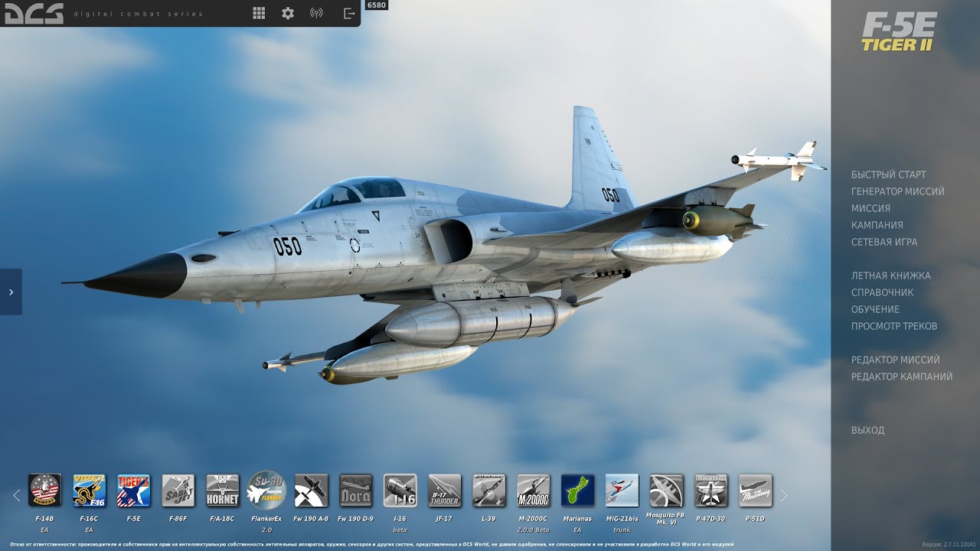Select the L-39 Albatros module icon
This screenshot has width=980, height=551.
(488, 490)
